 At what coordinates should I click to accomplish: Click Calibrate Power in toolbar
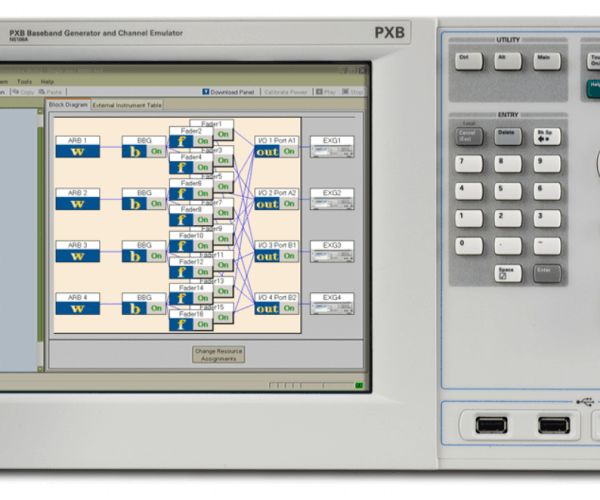tap(285, 92)
